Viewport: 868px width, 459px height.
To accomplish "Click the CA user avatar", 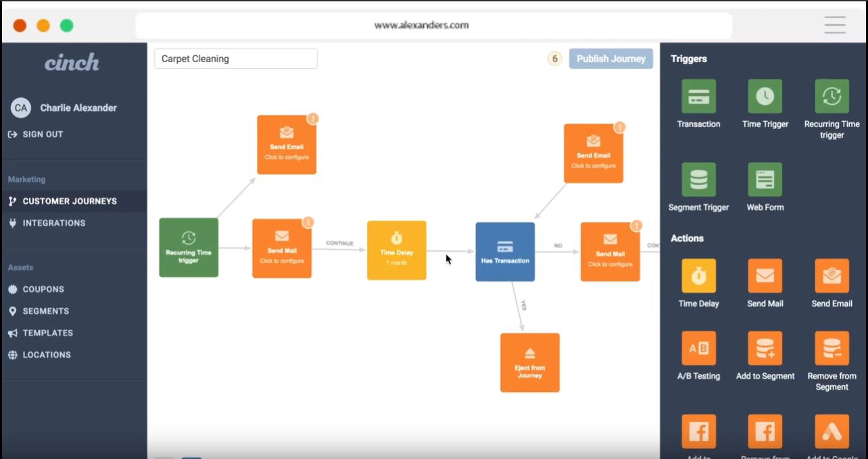I will point(21,107).
